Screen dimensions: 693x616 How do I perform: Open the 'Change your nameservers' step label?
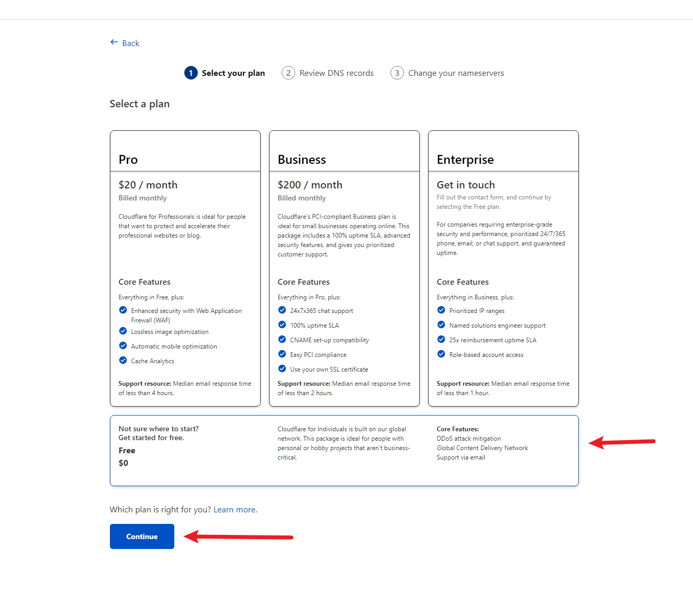click(x=456, y=73)
